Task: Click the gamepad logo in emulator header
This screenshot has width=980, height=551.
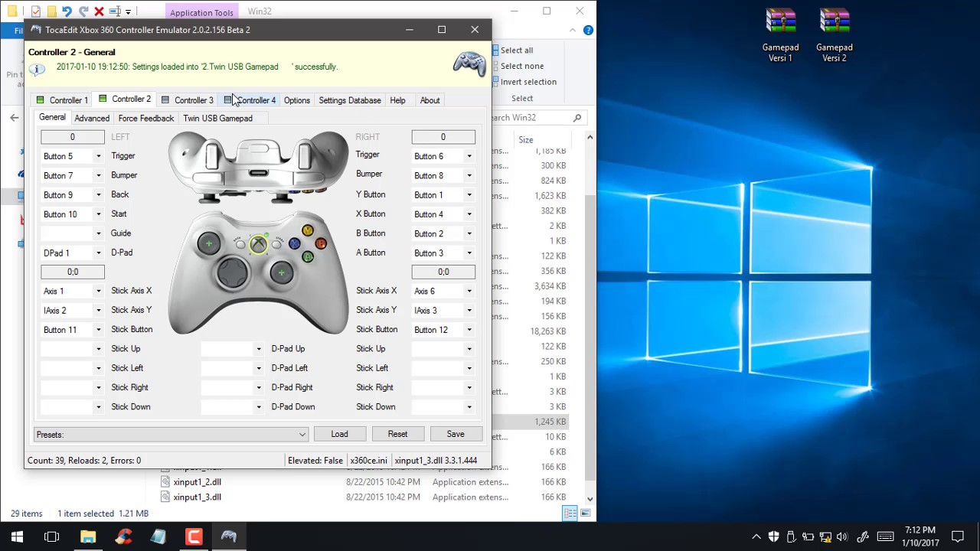Action: click(x=469, y=64)
